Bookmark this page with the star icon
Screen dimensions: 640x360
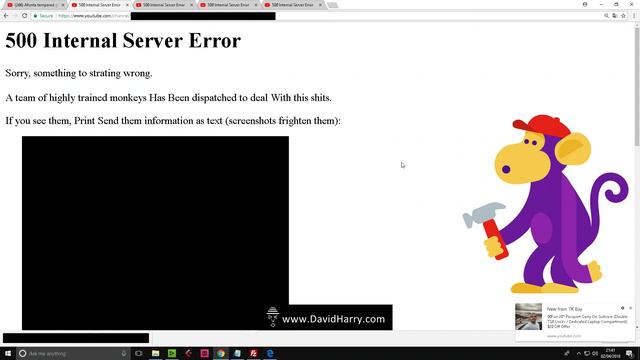coord(623,16)
